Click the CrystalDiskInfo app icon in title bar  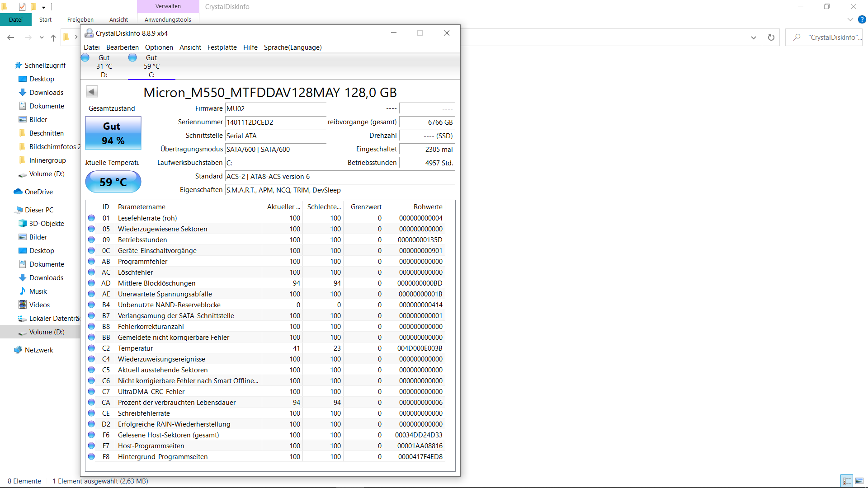pyautogui.click(x=89, y=33)
